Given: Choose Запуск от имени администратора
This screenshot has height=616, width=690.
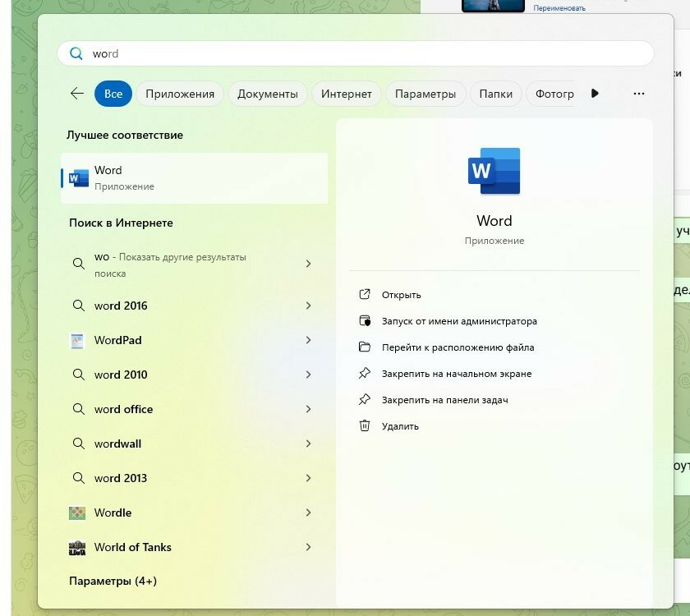Looking at the screenshot, I should (459, 321).
